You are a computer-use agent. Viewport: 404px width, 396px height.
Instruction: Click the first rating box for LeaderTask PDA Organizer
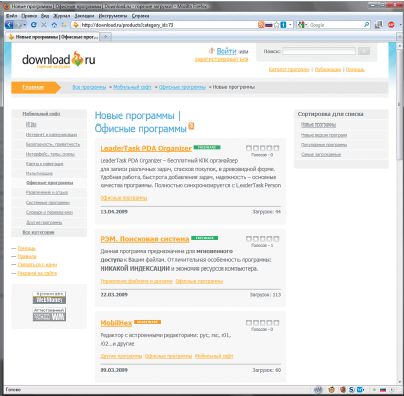click(x=249, y=148)
